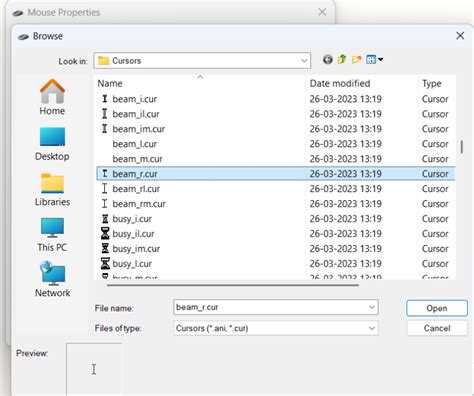The height and width of the screenshot is (396, 474).
Task: Close the Mouse Properties window
Action: 322,12
